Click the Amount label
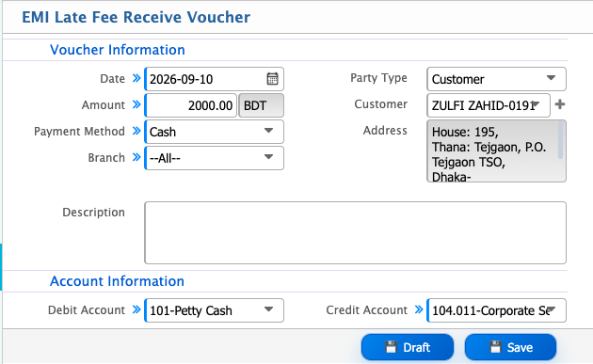The width and height of the screenshot is (593, 364). pos(104,105)
